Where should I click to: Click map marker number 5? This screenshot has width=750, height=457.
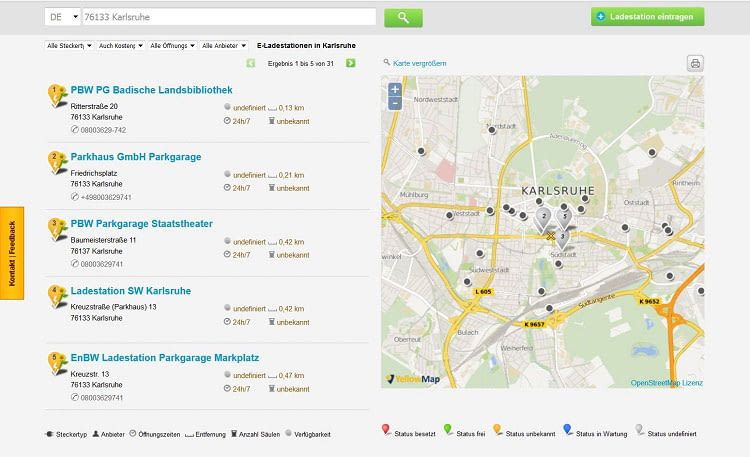tap(564, 218)
